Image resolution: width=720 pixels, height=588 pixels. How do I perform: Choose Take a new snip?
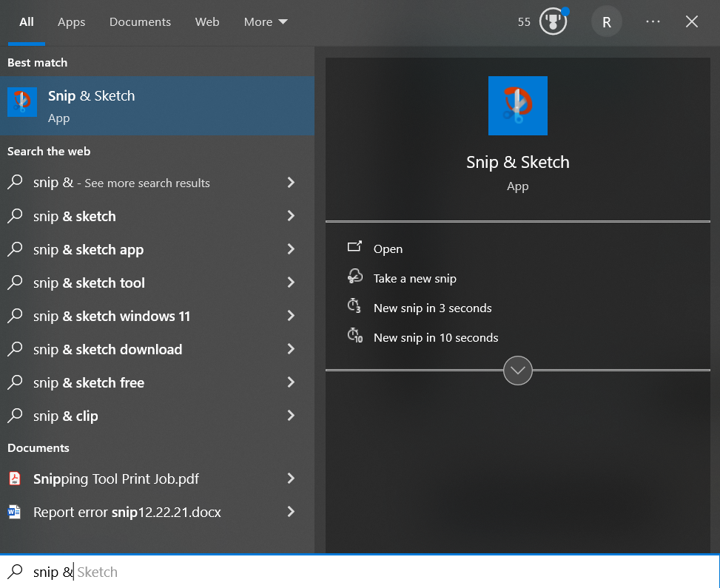(415, 279)
